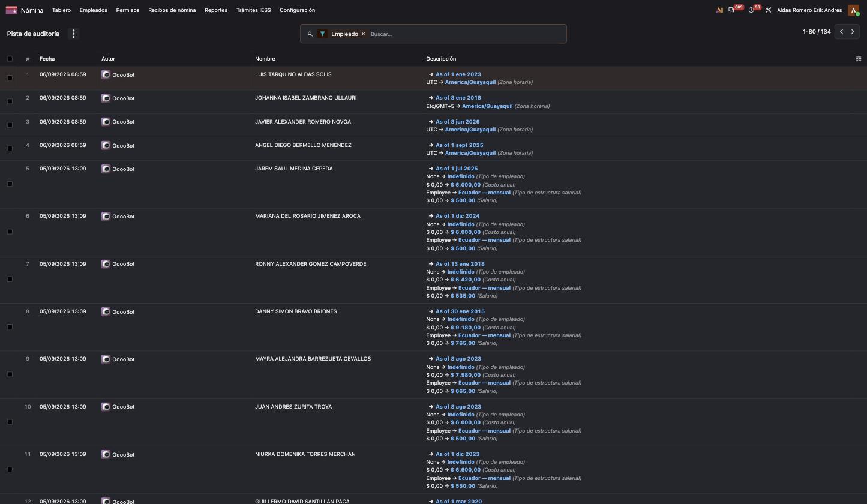867x504 pixels.
Task: Check the row for RONNY ALEXANDER GOMEZ CAMPOVERDE
Action: click(10, 279)
